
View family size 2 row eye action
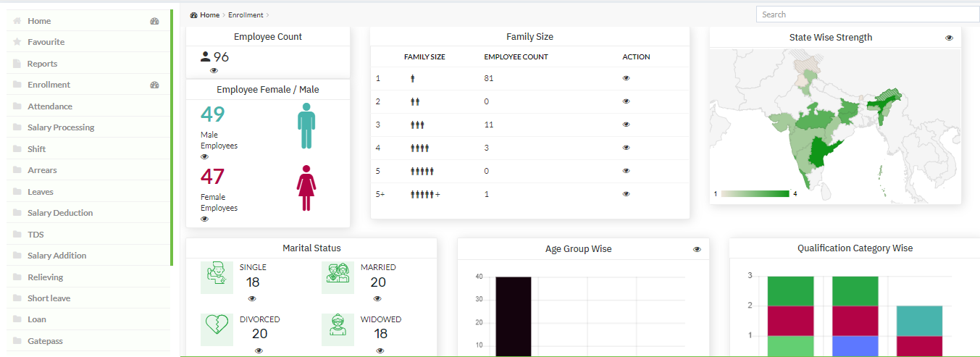point(627,101)
